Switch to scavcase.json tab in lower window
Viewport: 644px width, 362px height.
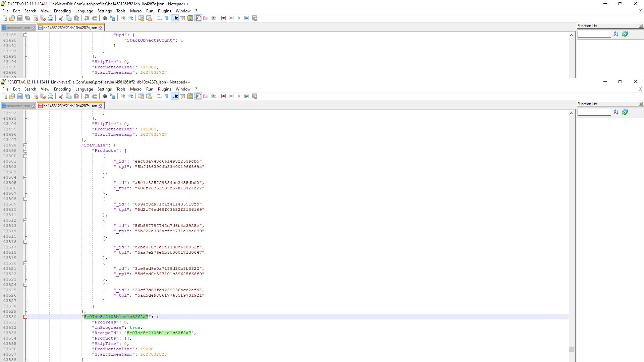pos(18,106)
